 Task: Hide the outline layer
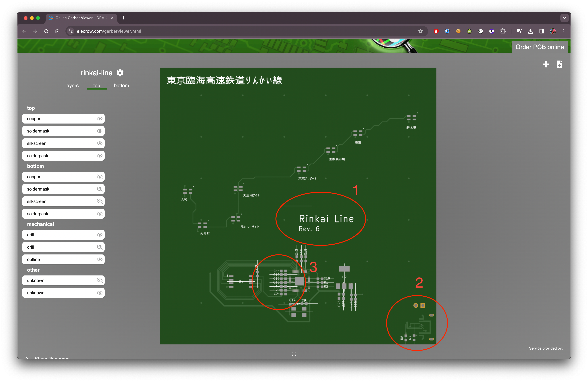pos(100,260)
